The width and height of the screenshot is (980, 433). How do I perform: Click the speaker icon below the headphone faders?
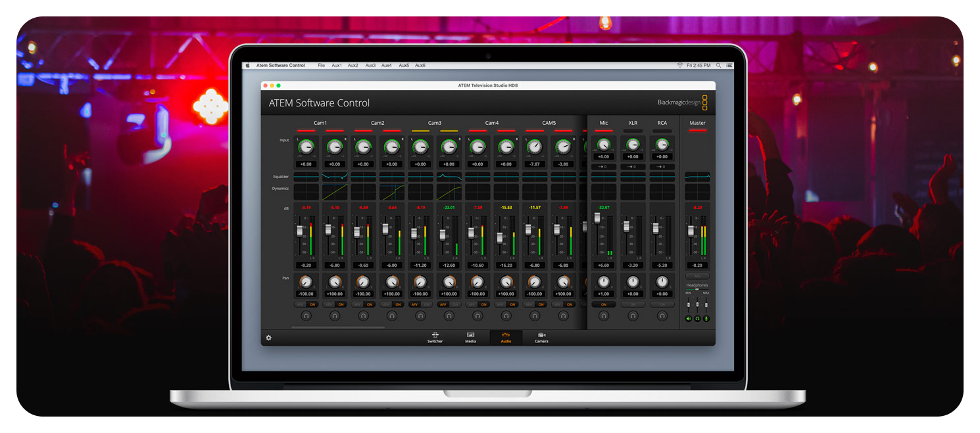689,318
